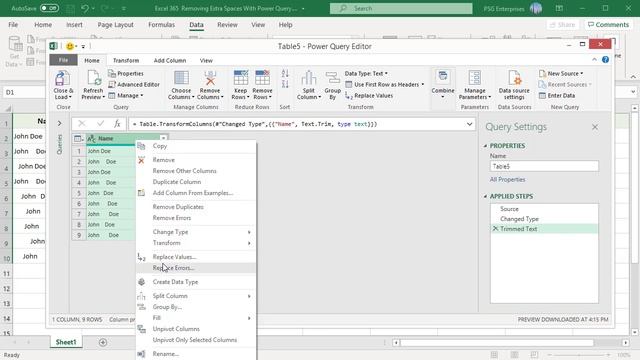Screen dimensions: 640x360
Task: Open Data source settings
Action: [514, 85]
